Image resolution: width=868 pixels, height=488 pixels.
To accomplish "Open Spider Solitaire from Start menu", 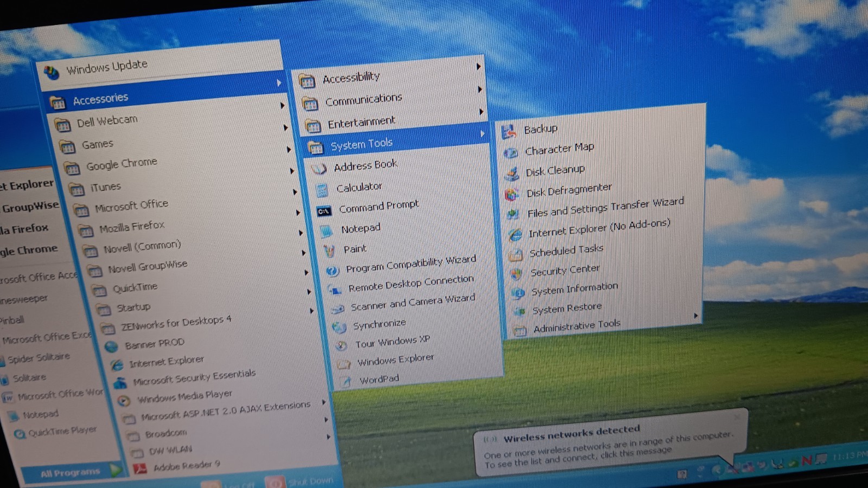I will (39, 358).
